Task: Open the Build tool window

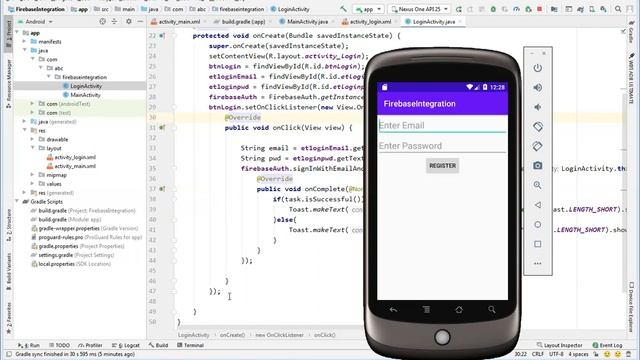Action: coord(158,345)
